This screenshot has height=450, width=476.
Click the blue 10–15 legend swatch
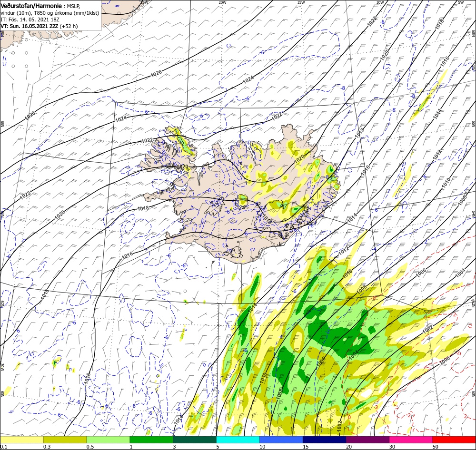(x=281, y=440)
